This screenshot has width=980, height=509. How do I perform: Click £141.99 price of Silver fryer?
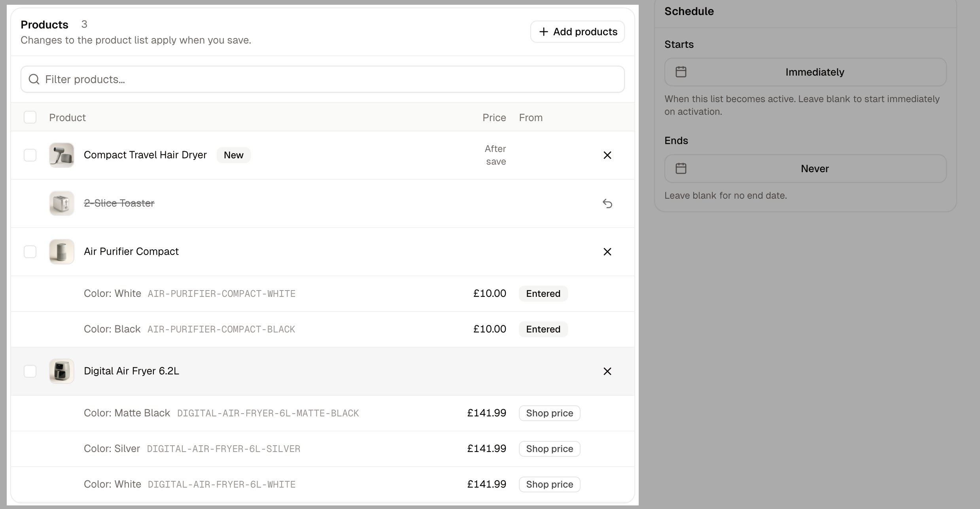pos(486,449)
